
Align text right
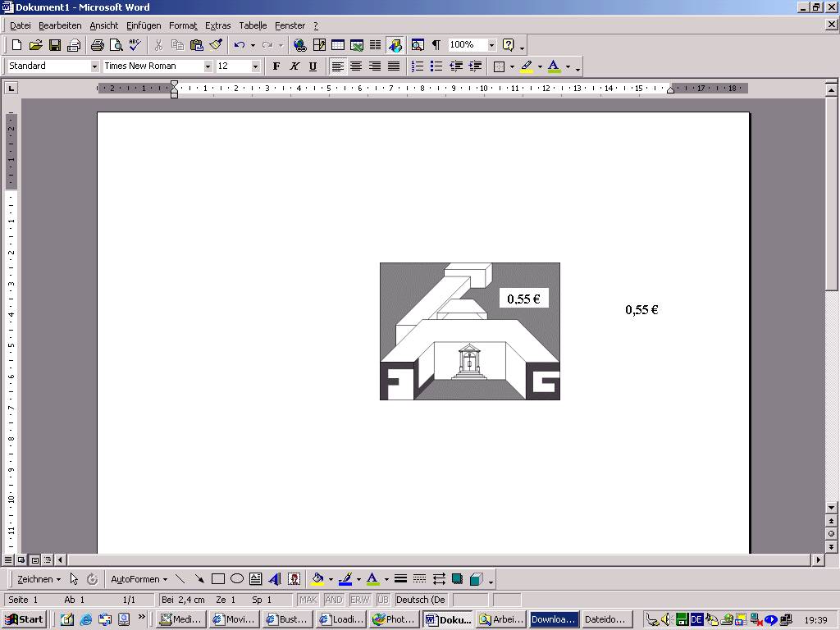tap(374, 66)
